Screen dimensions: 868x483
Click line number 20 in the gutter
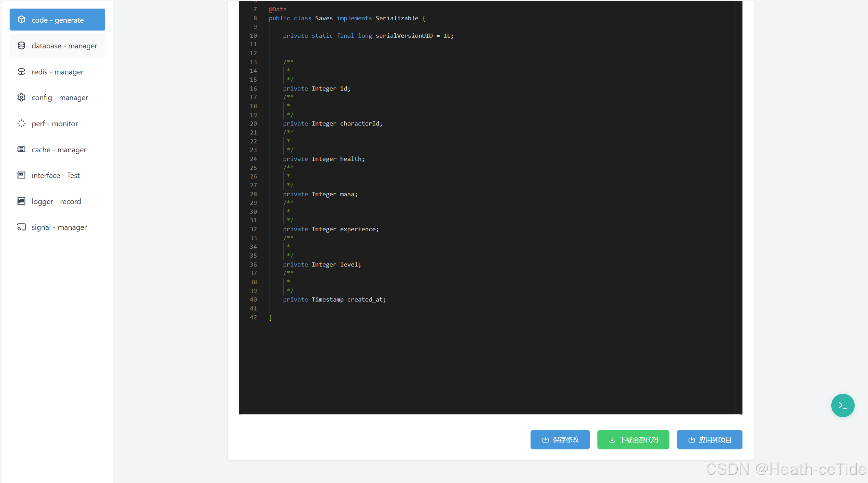pyautogui.click(x=253, y=123)
